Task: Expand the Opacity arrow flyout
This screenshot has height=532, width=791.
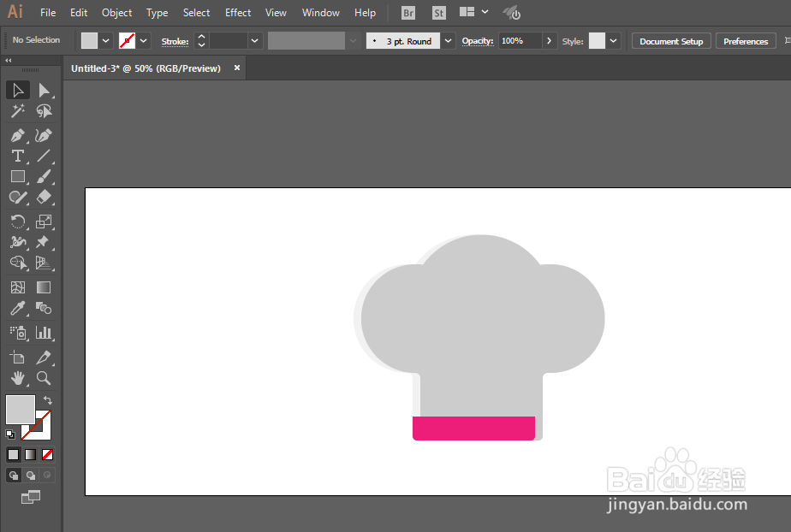Action: pyautogui.click(x=549, y=41)
